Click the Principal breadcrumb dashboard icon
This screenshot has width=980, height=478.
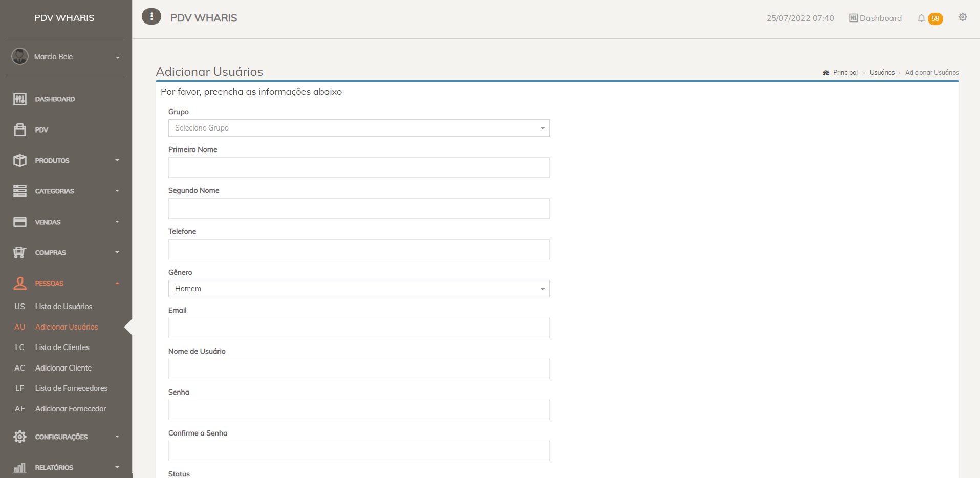(x=826, y=73)
